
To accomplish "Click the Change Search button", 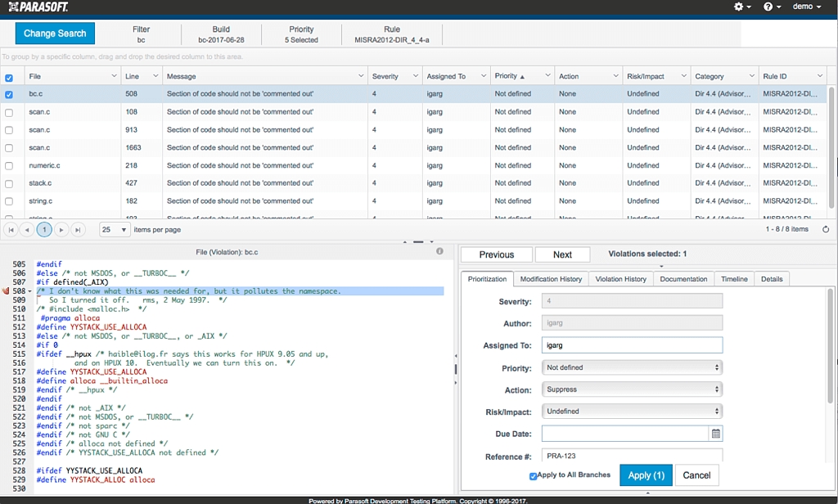I will pyautogui.click(x=55, y=34).
